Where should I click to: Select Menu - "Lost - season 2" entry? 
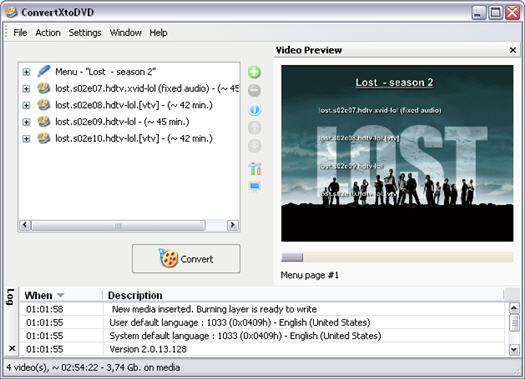point(105,72)
